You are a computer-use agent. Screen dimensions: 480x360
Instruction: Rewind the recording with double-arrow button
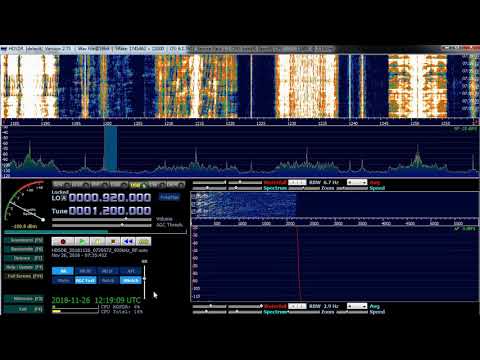pos(128,241)
